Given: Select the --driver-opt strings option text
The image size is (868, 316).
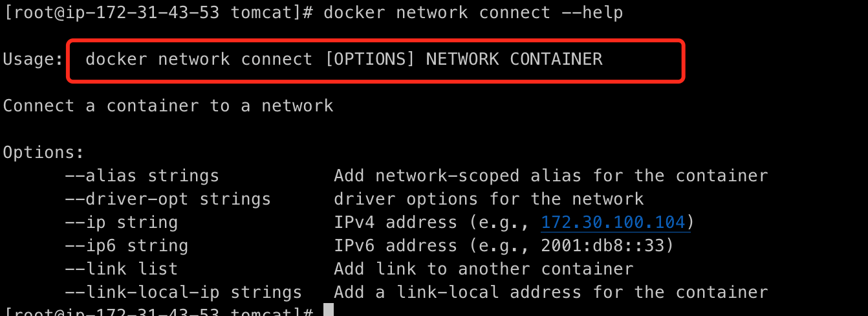Looking at the screenshot, I should (168, 199).
